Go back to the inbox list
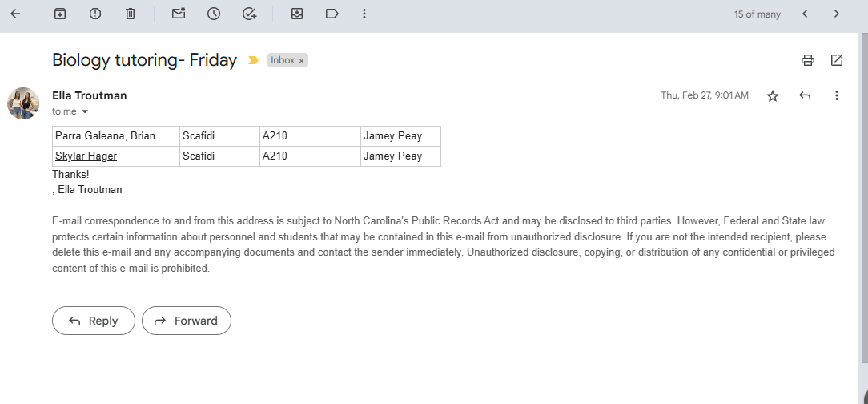Screen dimensions: 868x404 15,14
